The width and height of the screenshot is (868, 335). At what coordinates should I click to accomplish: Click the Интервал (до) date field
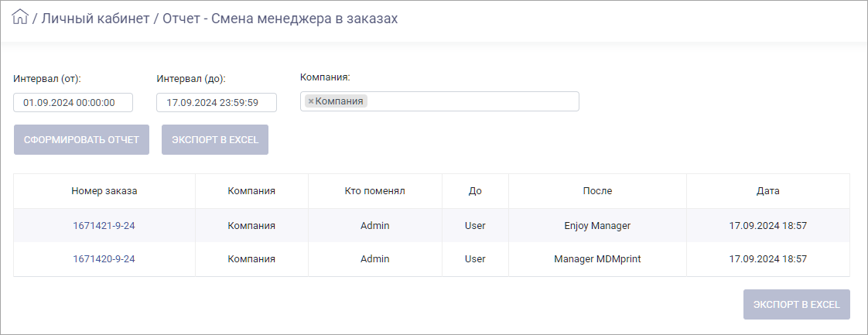[x=217, y=102]
